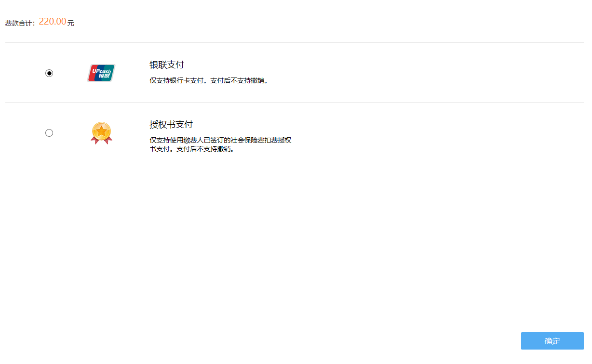Click the 银联支付 payment title
This screenshot has width=592, height=364.
coord(167,65)
